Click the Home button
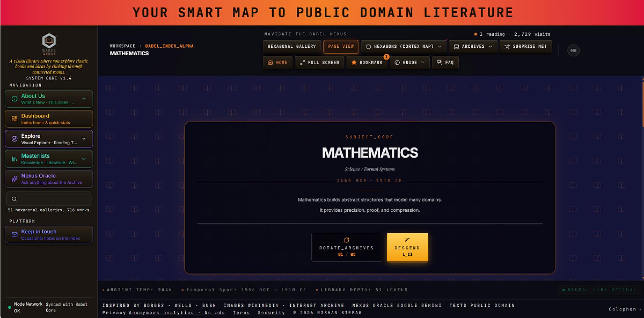 click(x=278, y=63)
